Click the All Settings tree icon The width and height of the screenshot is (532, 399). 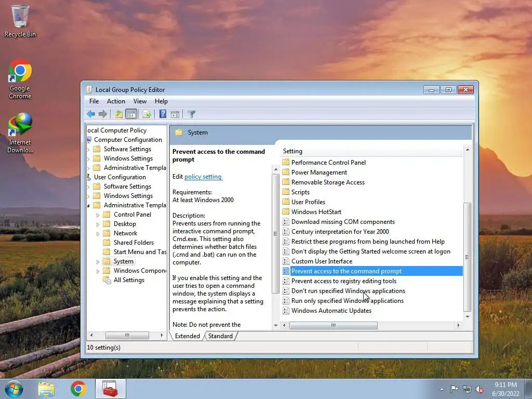(x=107, y=280)
